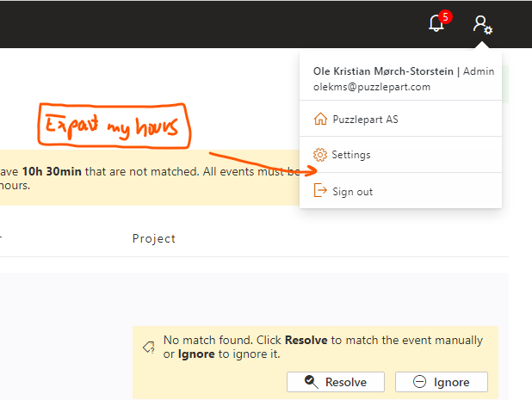Select Puzzlepart AS in the user menu
532x400 pixels.
[x=400, y=119]
